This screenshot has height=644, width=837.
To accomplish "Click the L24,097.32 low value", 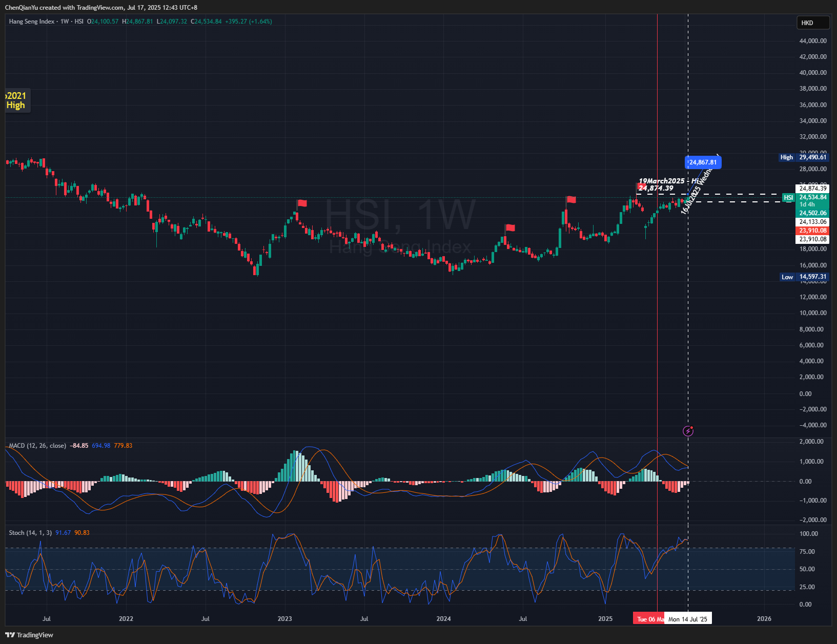I will point(172,22).
